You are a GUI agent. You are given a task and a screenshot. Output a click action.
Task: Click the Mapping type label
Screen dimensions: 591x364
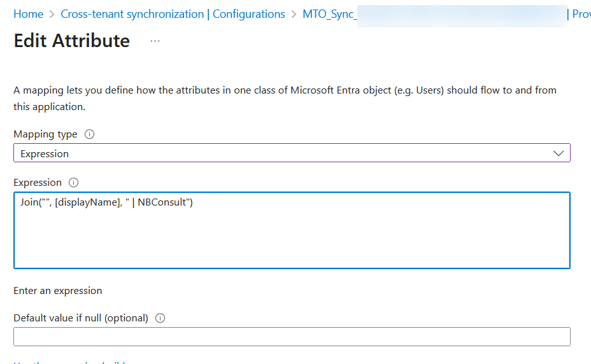[x=45, y=134]
